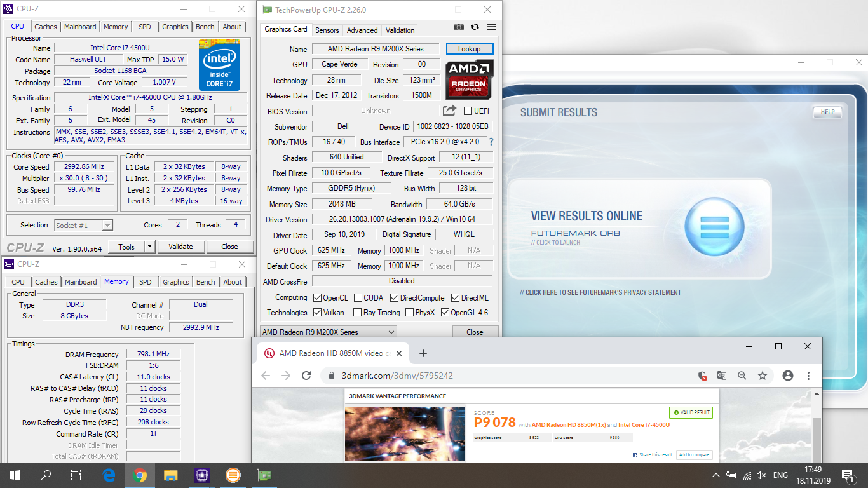This screenshot has width=868, height=488.
Task: Click the CPU-Z Tools button
Action: click(x=126, y=247)
